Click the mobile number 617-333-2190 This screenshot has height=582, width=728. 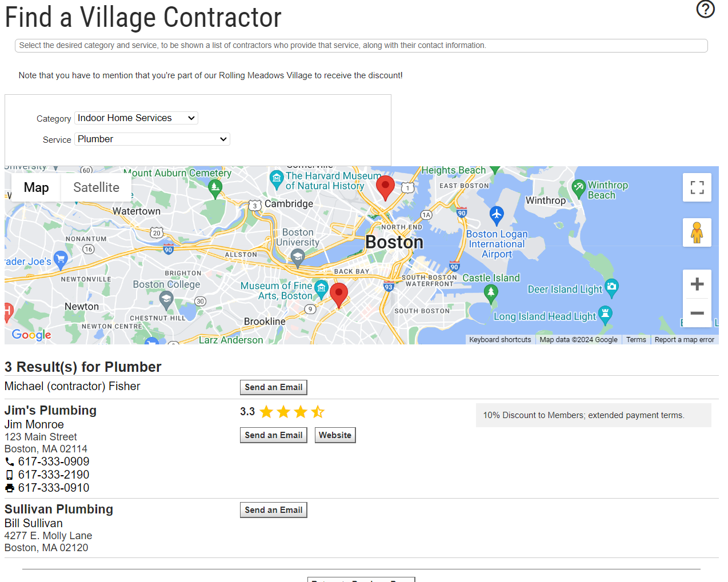(54, 475)
